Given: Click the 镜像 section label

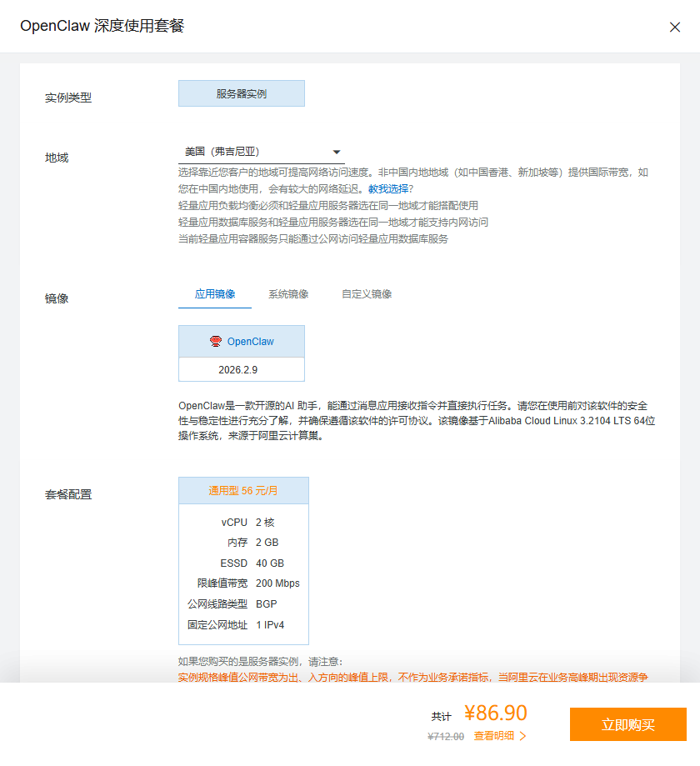Looking at the screenshot, I should 57,298.
